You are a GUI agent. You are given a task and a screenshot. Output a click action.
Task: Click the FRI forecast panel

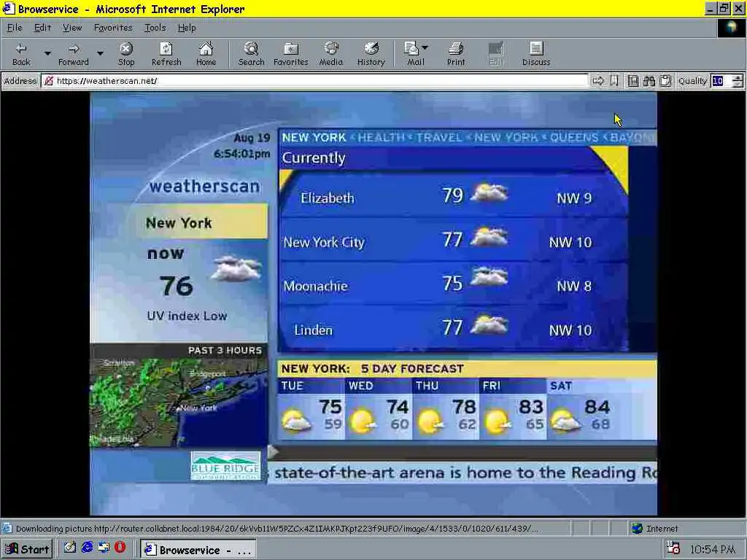coord(513,409)
